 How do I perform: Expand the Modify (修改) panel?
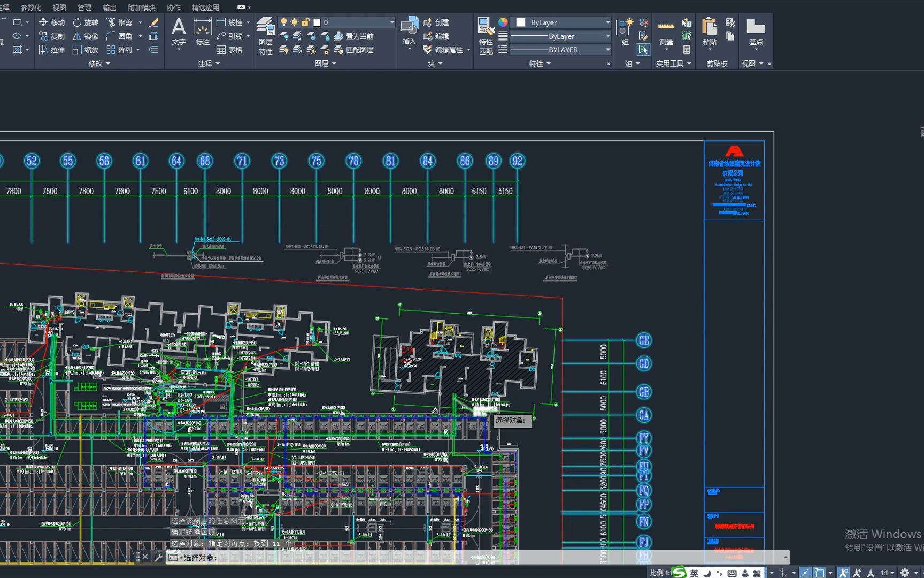(x=99, y=64)
